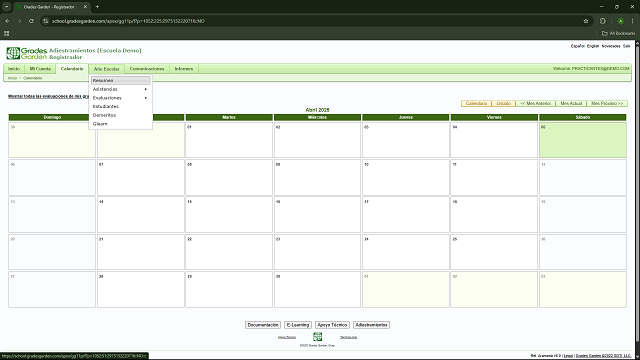The width and height of the screenshot is (640, 360).
Task: Switch to Listado view
Action: coord(504,103)
